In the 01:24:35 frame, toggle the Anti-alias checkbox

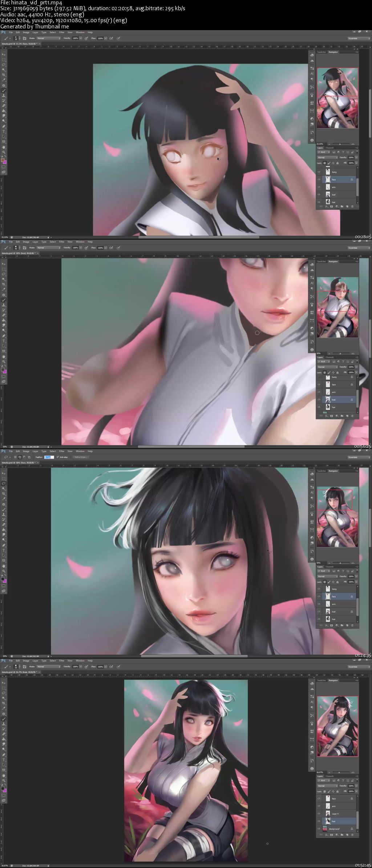58,457
